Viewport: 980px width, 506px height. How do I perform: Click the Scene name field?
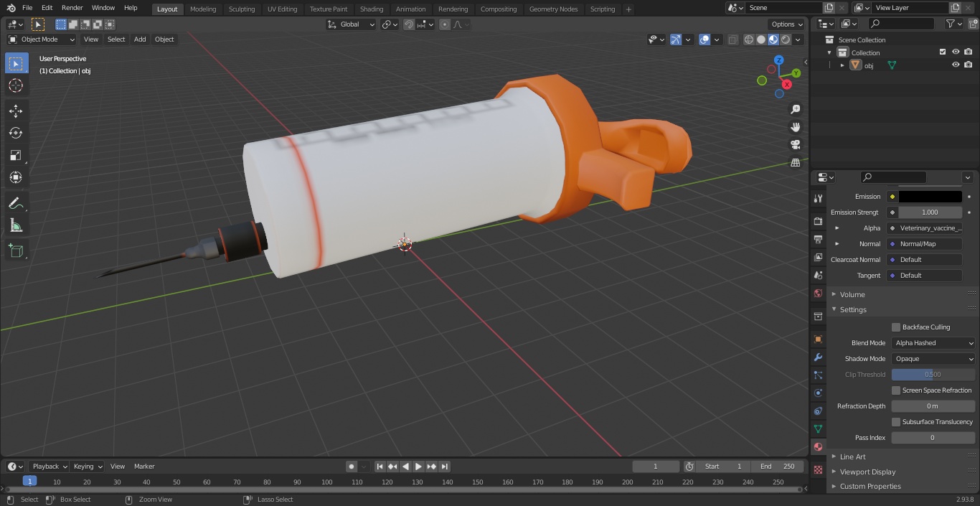coord(784,8)
